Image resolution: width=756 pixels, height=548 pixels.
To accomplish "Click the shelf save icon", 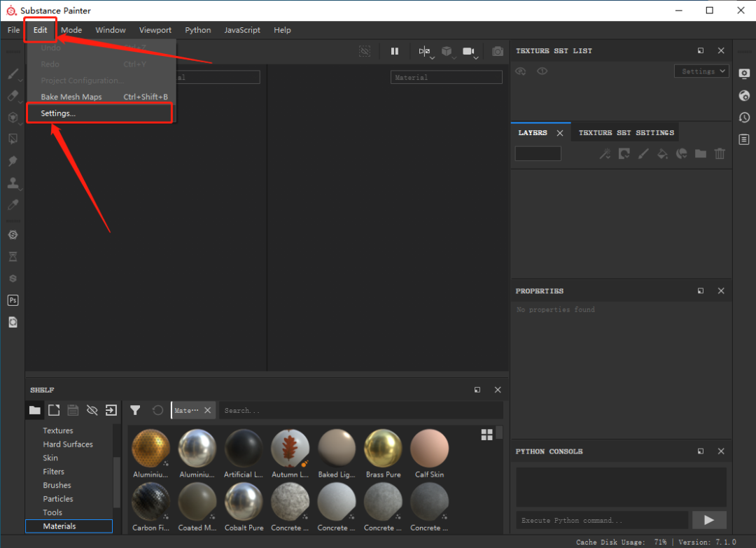I will pos(73,410).
